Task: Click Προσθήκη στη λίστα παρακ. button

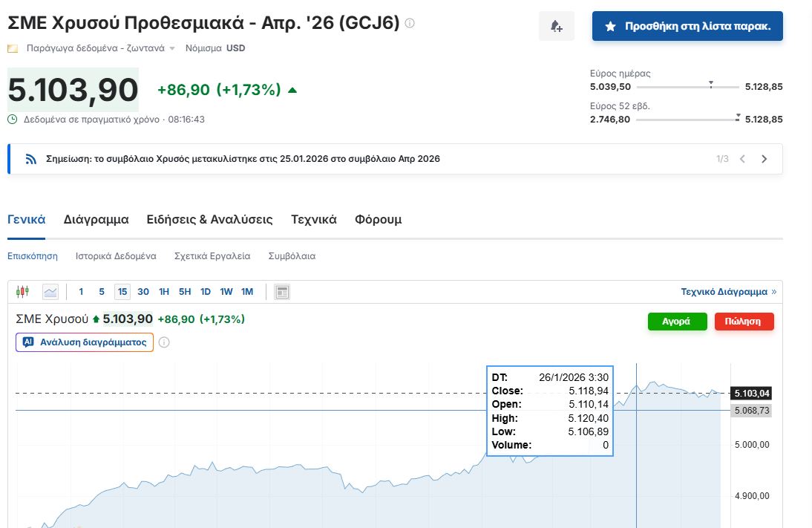Action: 687,27
